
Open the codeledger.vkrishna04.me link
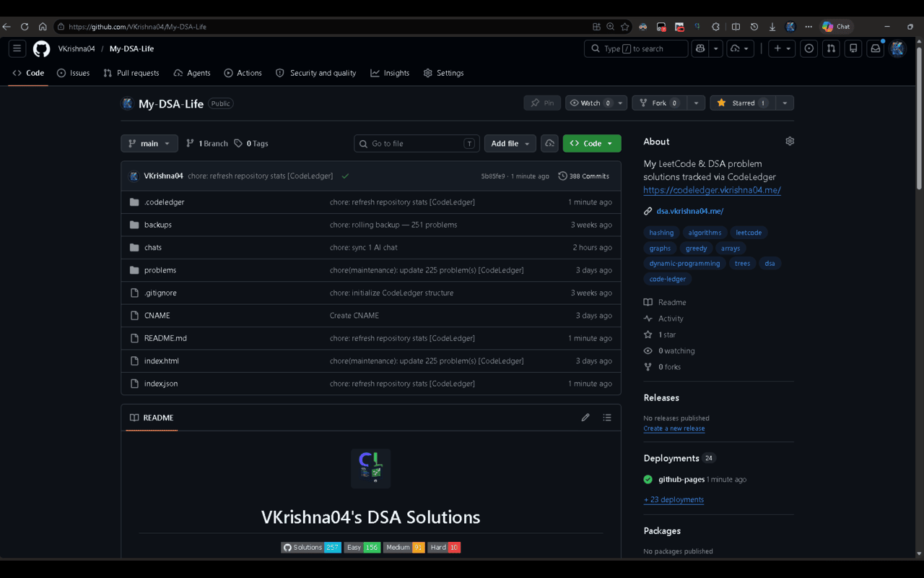coord(712,190)
